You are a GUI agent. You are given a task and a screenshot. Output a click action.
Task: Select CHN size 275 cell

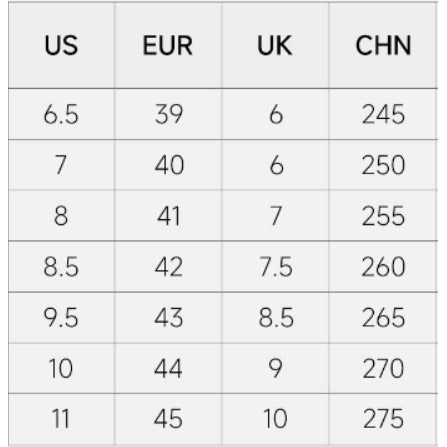tap(383, 419)
